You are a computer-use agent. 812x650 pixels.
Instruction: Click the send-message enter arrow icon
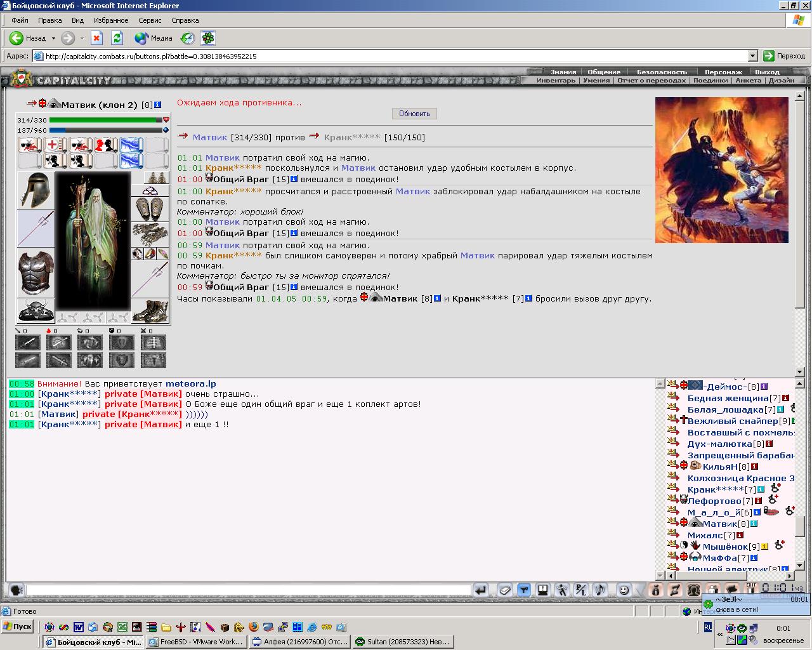pyautogui.click(x=480, y=590)
